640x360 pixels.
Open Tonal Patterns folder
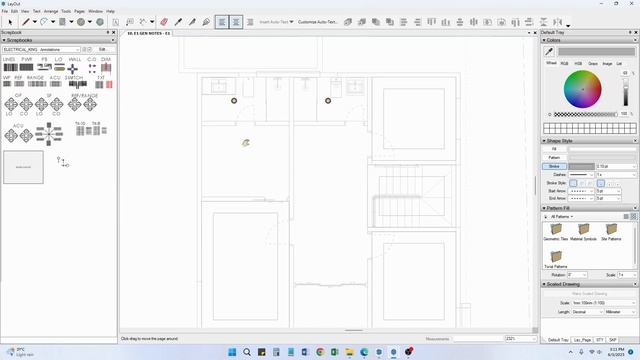click(x=556, y=260)
